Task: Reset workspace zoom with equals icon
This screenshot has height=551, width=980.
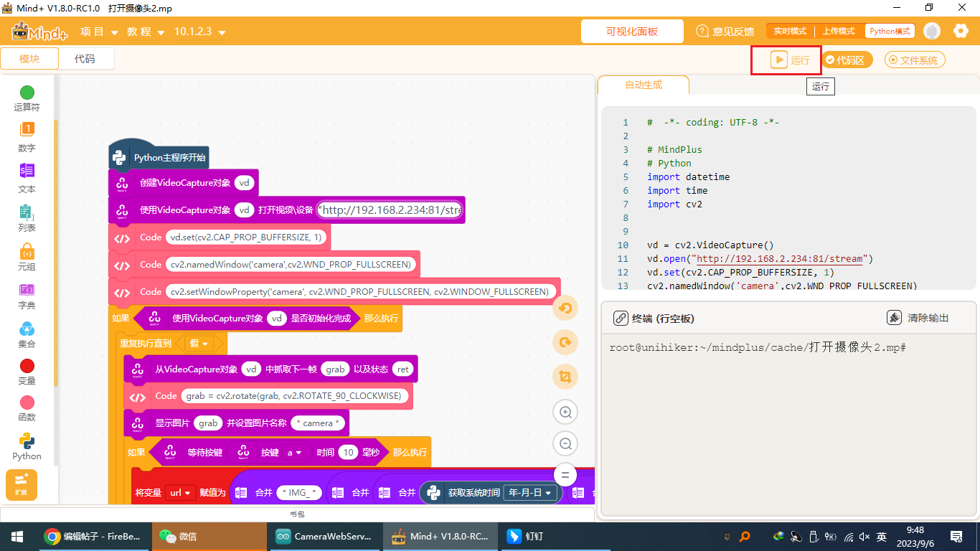Action: pyautogui.click(x=565, y=475)
